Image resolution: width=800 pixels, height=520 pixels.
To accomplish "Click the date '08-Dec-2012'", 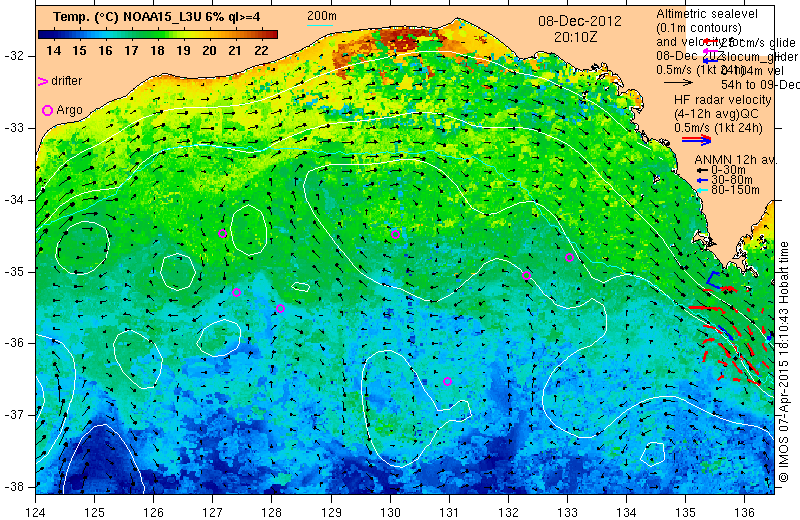I will pos(580,21).
